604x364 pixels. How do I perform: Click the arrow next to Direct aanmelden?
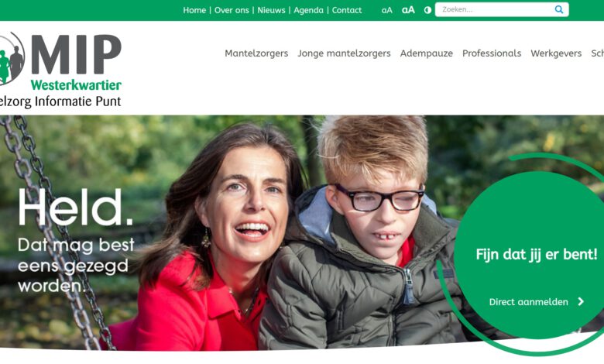pyautogui.click(x=581, y=301)
